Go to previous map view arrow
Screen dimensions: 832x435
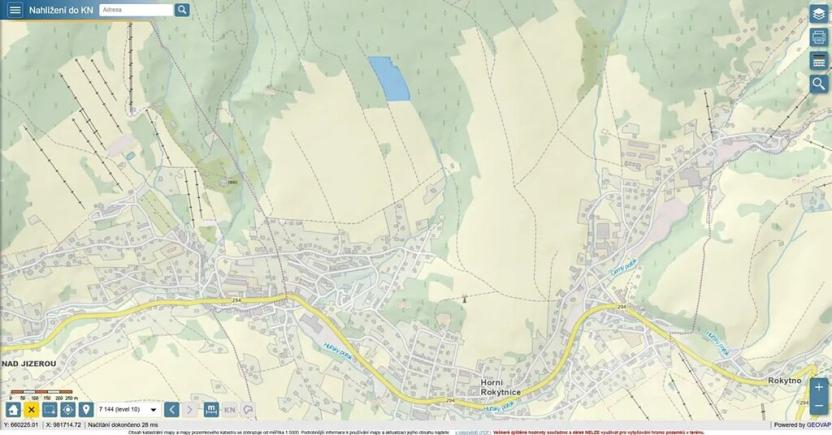click(x=172, y=409)
